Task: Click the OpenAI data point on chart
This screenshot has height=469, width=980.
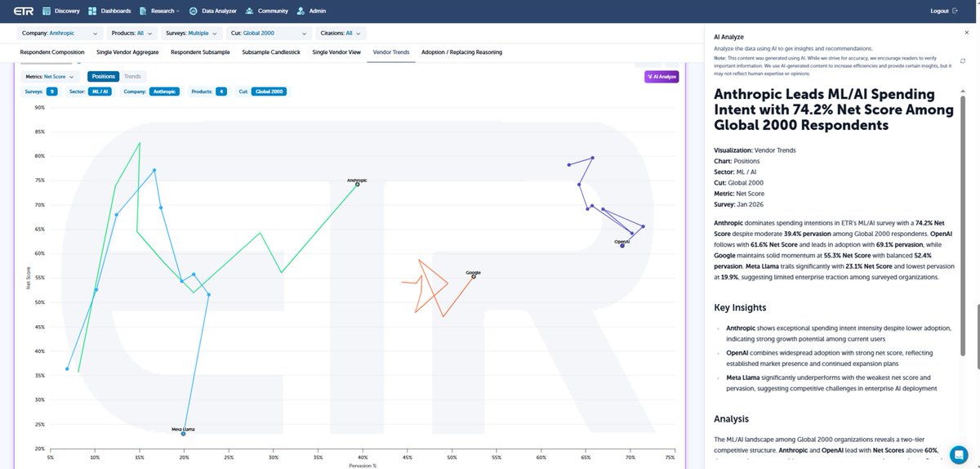Action: pos(622,245)
